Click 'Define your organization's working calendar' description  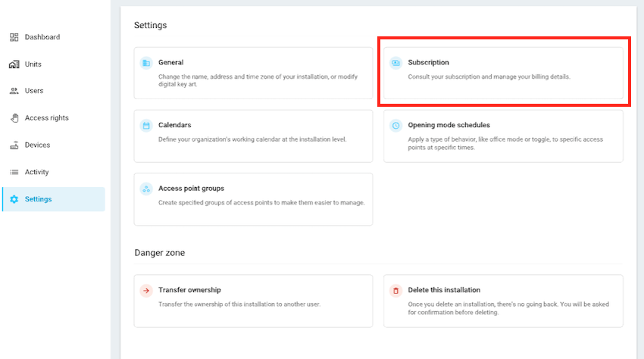(252, 139)
